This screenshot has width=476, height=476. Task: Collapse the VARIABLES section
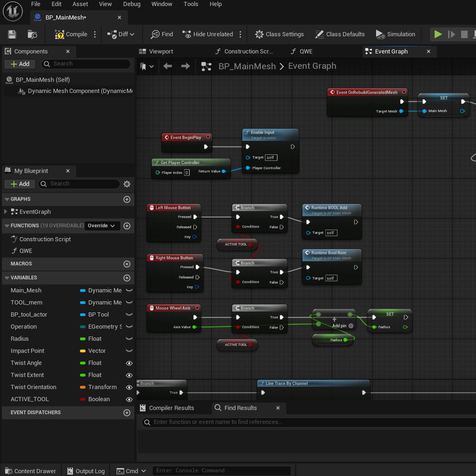click(7, 278)
